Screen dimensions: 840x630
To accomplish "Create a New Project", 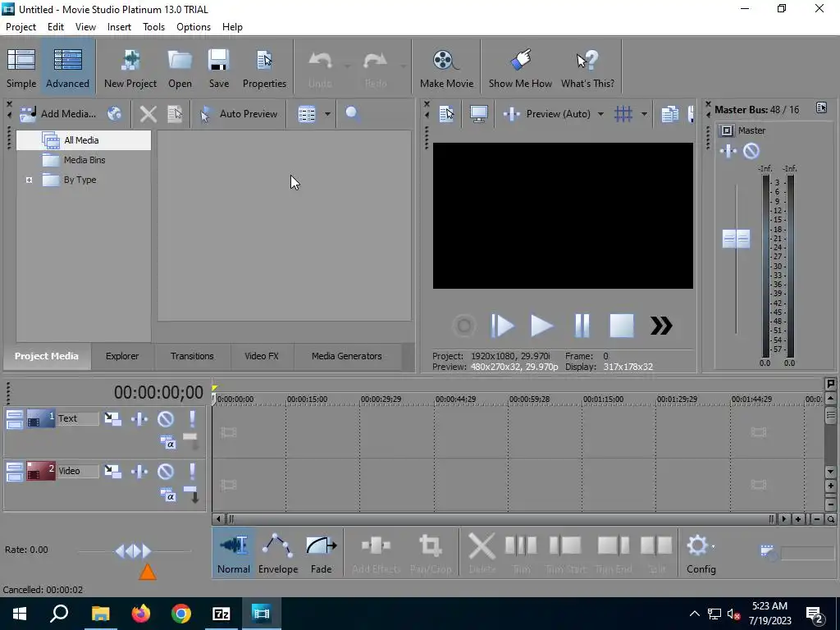I will [x=130, y=68].
